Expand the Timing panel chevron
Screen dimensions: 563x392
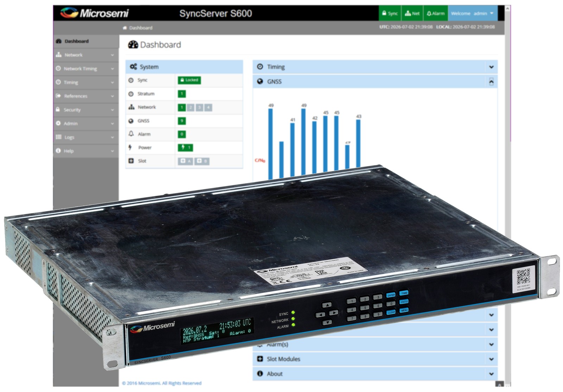pos(491,67)
